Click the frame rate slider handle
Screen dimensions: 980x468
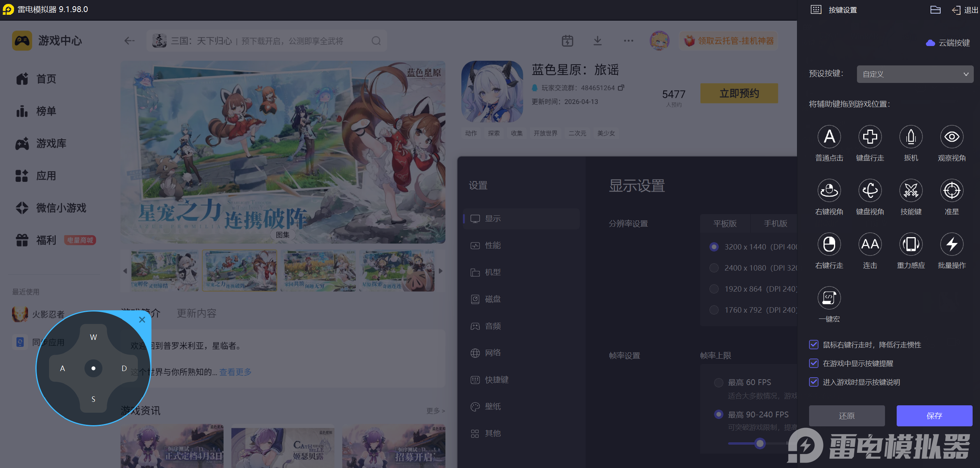[x=760, y=443]
